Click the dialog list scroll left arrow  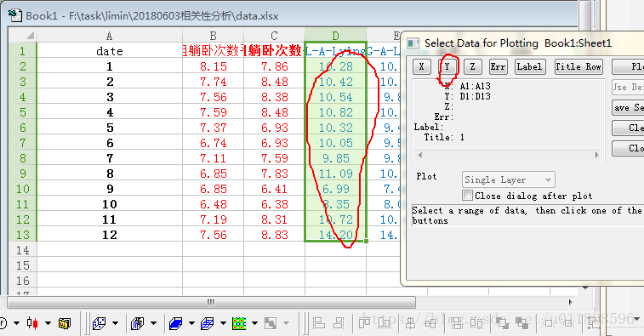coord(419,156)
